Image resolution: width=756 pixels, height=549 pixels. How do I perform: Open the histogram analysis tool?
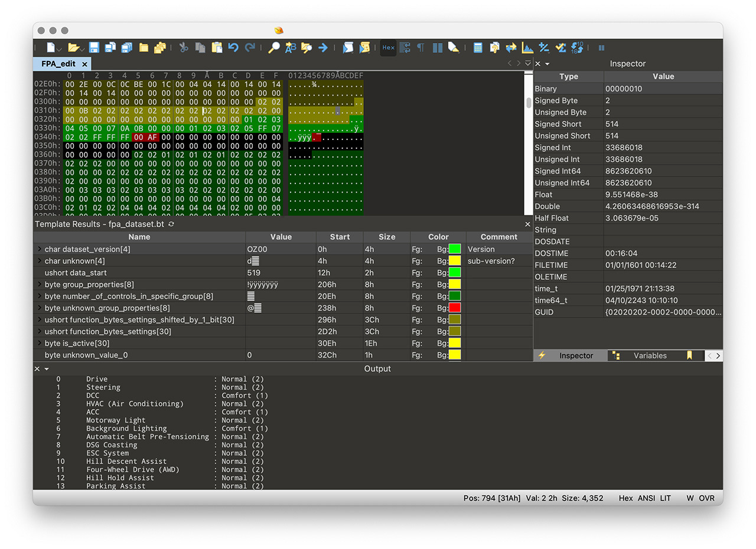point(527,48)
